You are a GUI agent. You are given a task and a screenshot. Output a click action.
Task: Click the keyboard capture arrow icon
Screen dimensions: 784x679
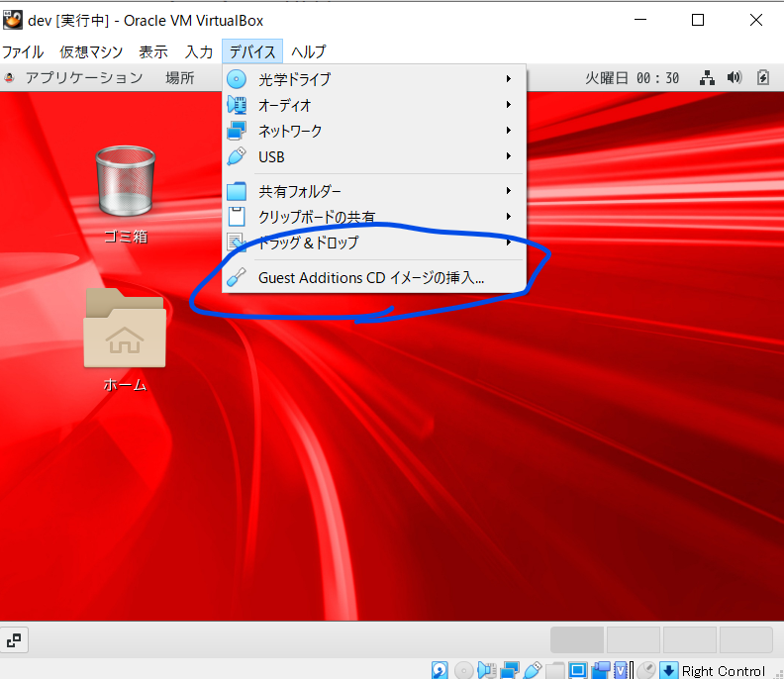pos(668,670)
